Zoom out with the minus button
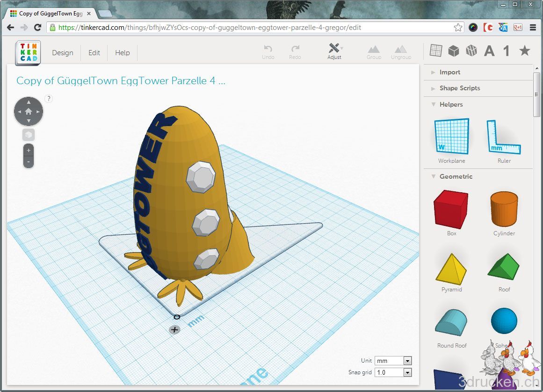Screen dimensions: 543x392 [29, 162]
